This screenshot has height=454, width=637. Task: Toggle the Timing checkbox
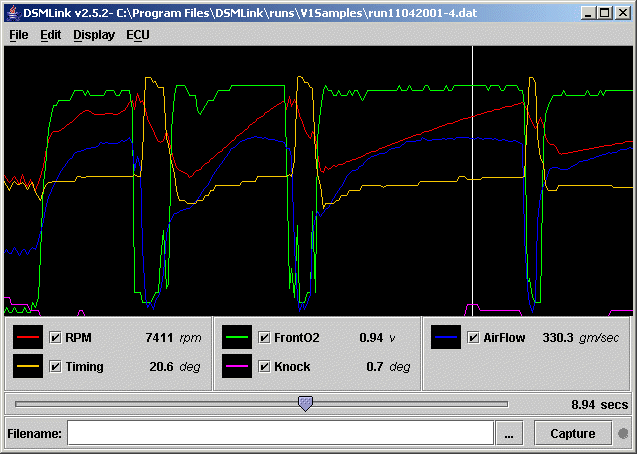coord(55,367)
